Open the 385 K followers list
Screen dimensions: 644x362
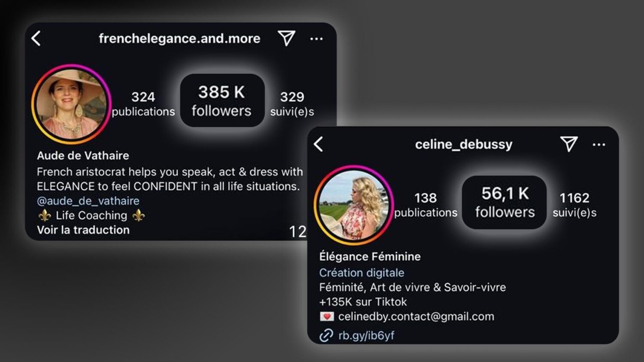pyautogui.click(x=222, y=100)
